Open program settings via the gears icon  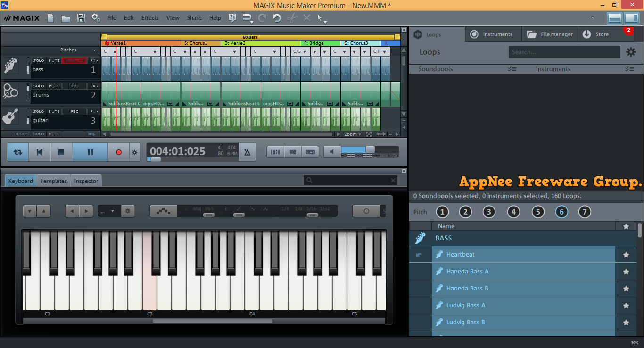(96, 18)
